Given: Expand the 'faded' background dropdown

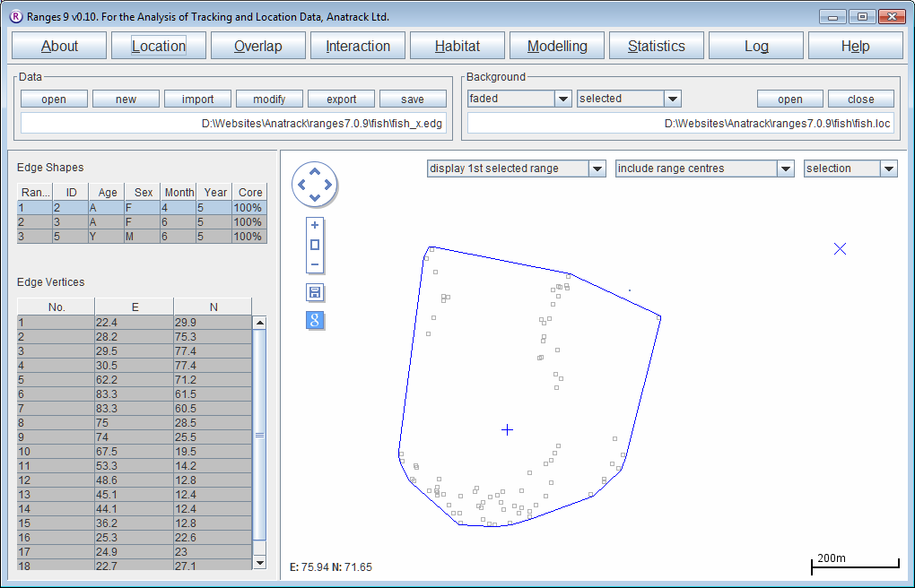Looking at the screenshot, I should point(562,99).
